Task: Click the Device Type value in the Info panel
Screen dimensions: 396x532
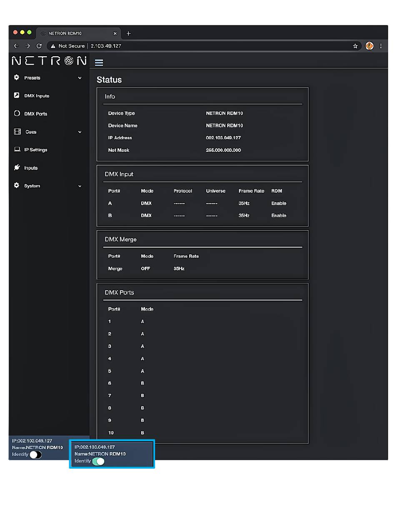Action: click(224, 113)
